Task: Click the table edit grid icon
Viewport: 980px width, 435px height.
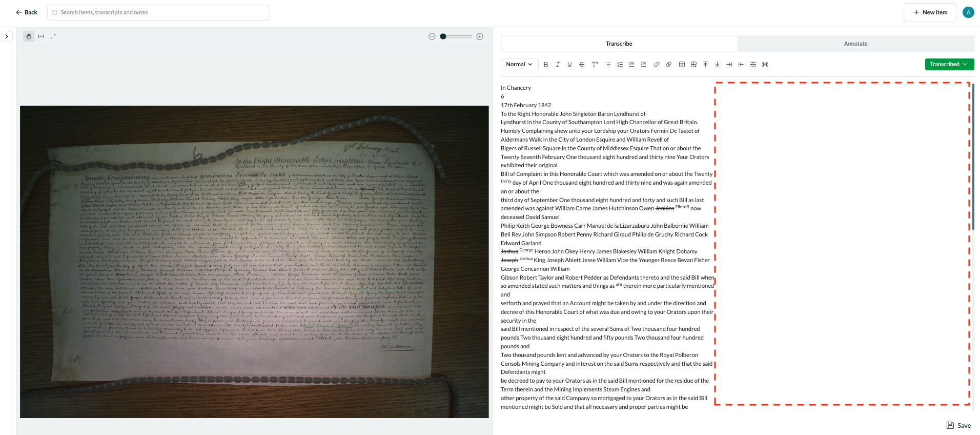Action: 693,64
